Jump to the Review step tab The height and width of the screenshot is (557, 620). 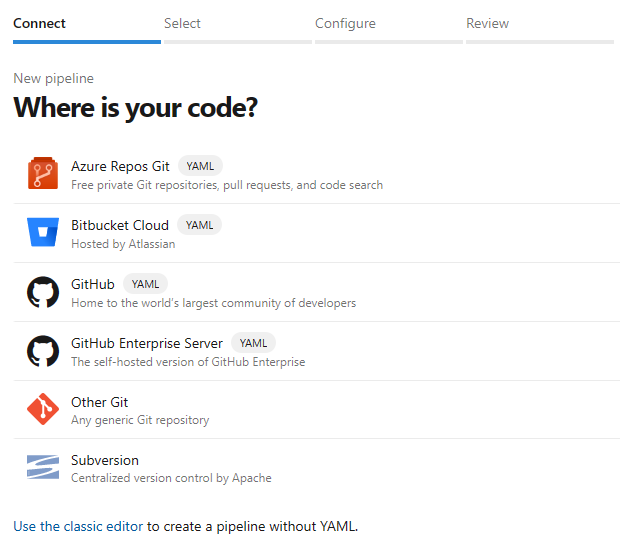(x=487, y=23)
